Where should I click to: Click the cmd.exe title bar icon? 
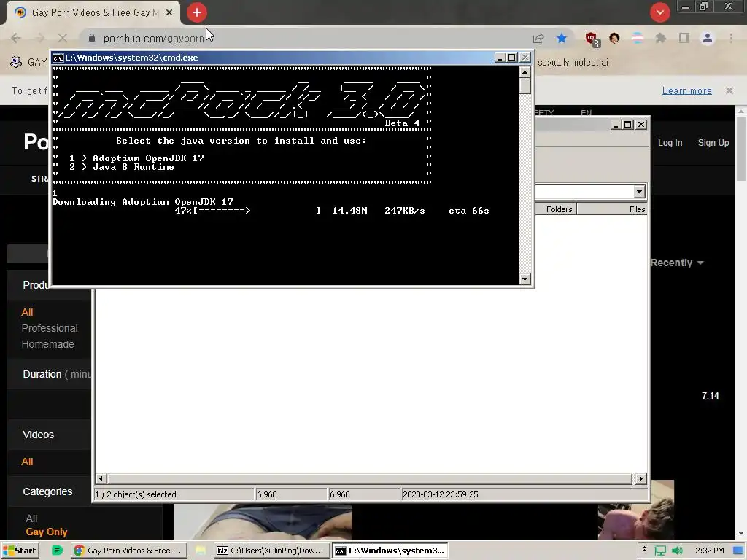(x=58, y=58)
